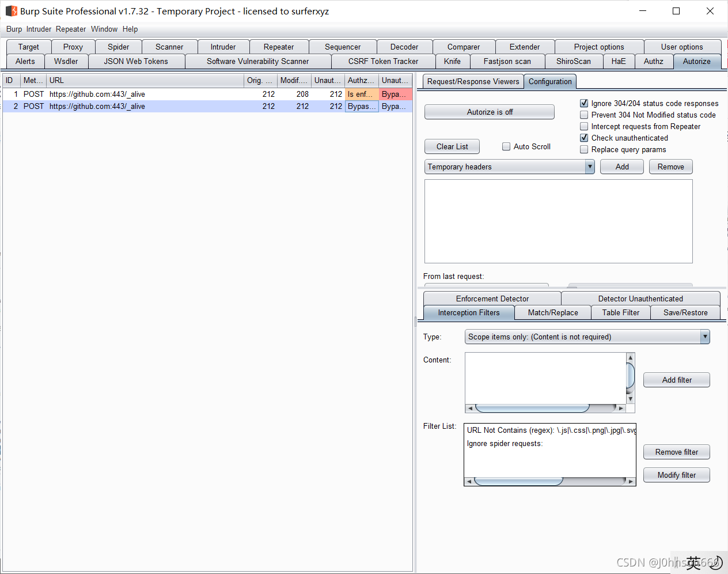Select request row 2 to github.com/_alive
Screen dimensions: 728x574
pyautogui.click(x=207, y=106)
